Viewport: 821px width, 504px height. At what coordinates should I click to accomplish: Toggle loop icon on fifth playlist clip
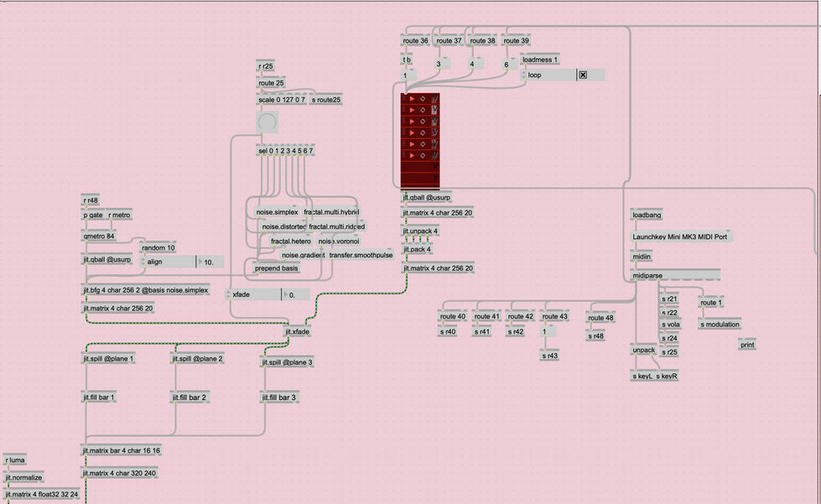click(x=423, y=144)
